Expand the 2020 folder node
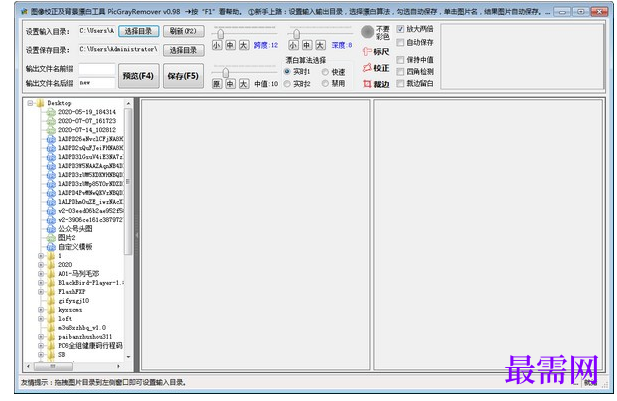Screen dimensions: 617x401 [x=41, y=265]
